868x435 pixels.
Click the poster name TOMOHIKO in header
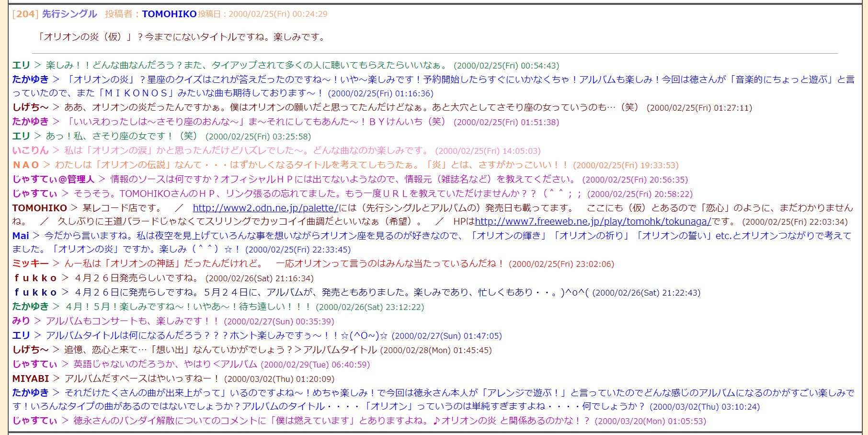coord(170,14)
